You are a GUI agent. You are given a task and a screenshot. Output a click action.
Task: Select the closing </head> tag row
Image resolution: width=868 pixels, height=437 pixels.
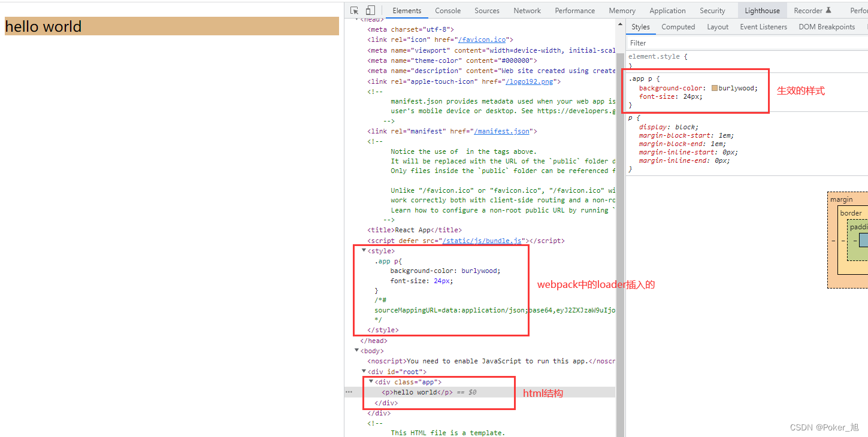(x=374, y=341)
